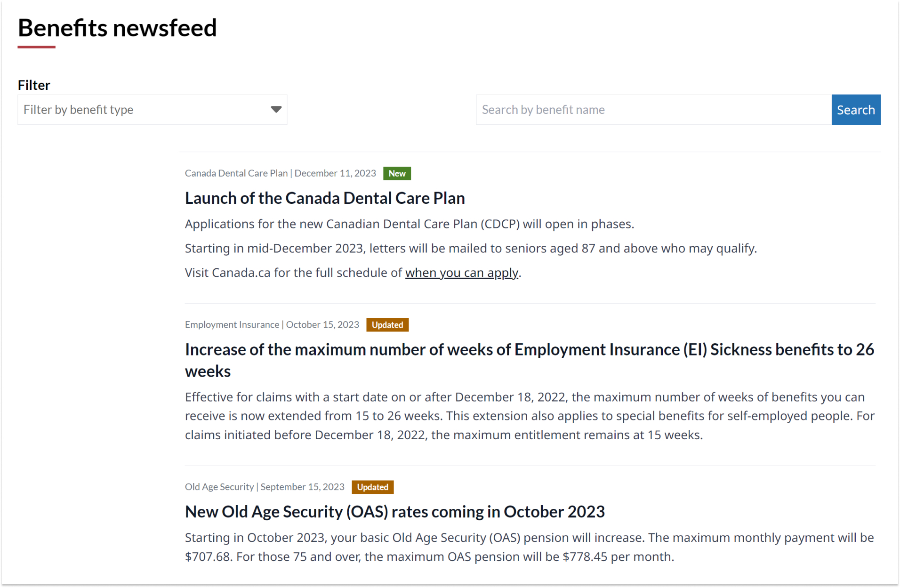Click the paragraph about seniors aged 87
900x588 pixels.
(471, 249)
